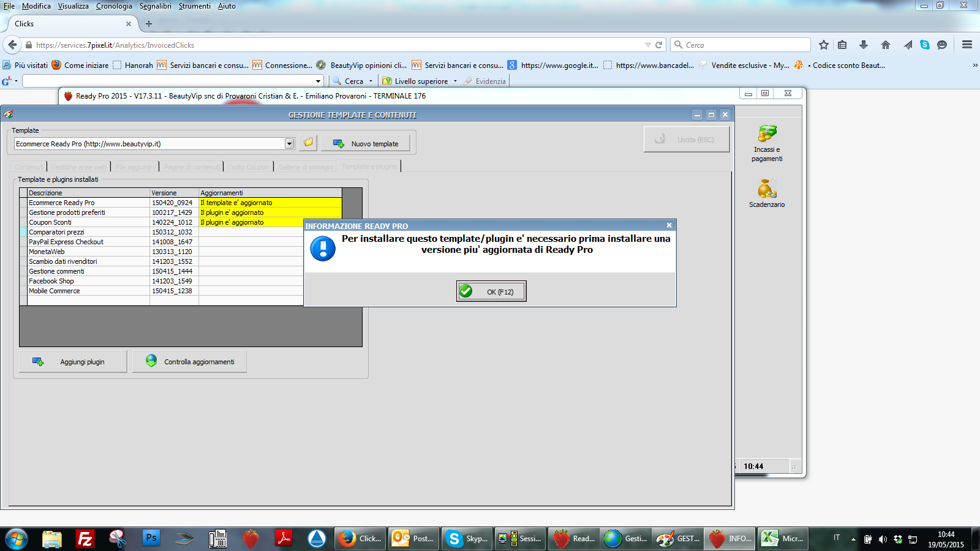
Task: Open Come iniziare bookmark
Action: [x=80, y=65]
